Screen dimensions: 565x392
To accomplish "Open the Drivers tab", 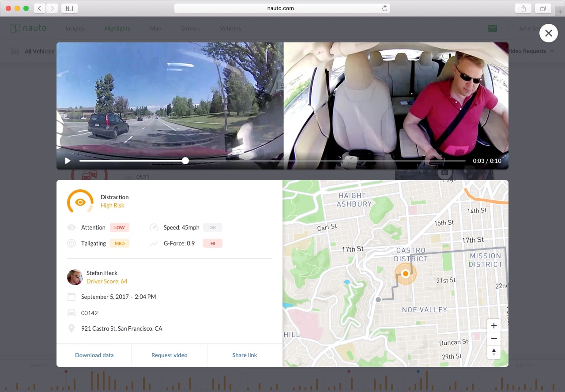I will (190, 28).
